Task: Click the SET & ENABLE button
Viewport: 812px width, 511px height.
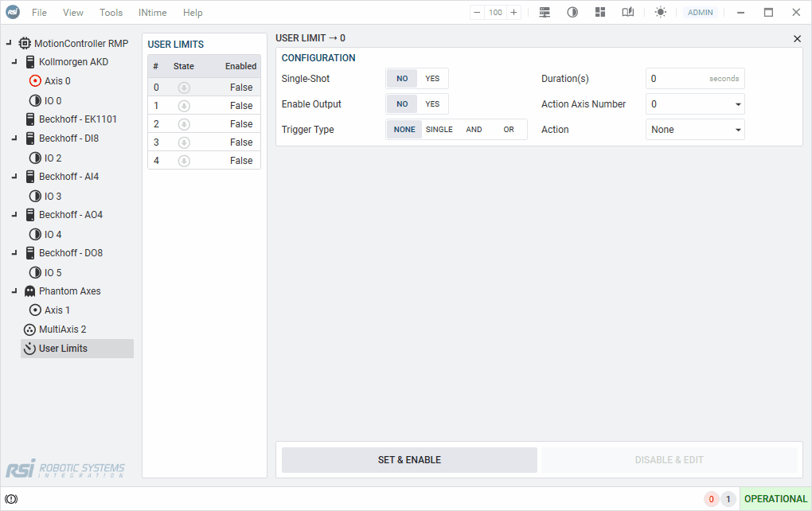Action: (409, 460)
